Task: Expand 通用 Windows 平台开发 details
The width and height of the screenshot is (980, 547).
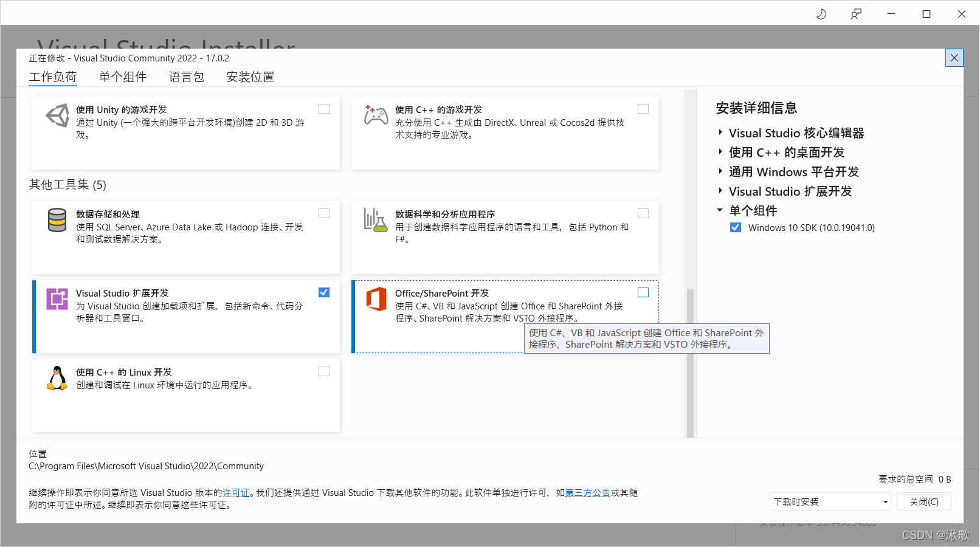Action: (x=720, y=171)
